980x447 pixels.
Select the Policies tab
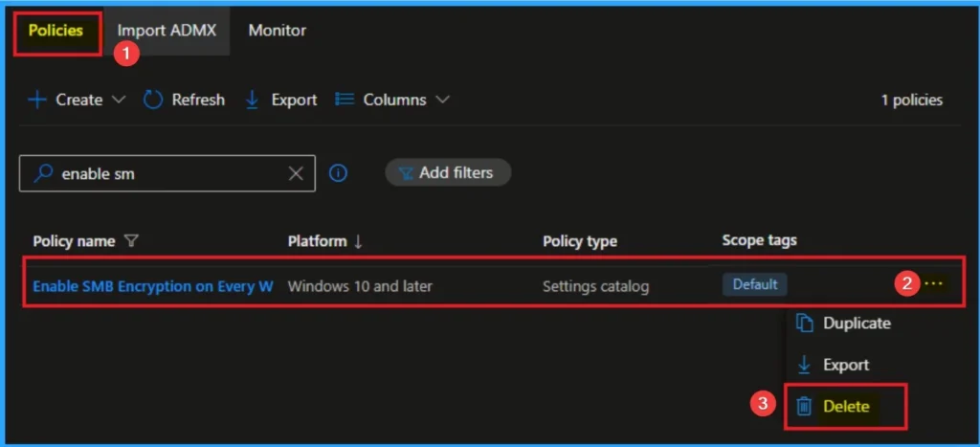[x=56, y=31]
